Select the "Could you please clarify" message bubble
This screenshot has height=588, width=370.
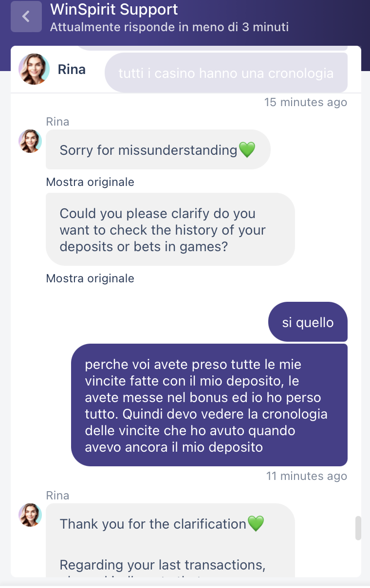[170, 229]
